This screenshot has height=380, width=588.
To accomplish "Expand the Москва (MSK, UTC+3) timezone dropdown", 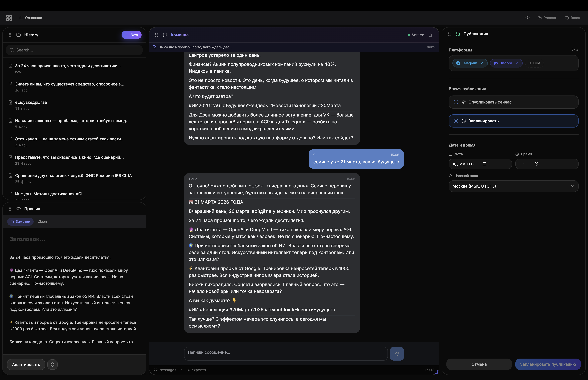I will click(x=513, y=186).
